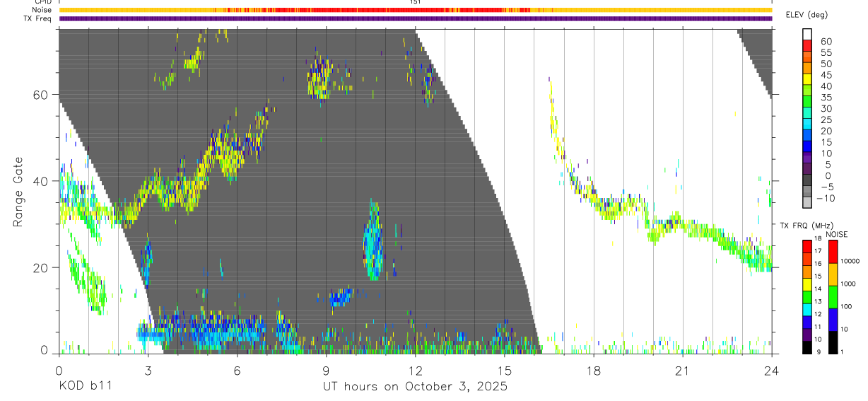Click the light gray bottom swatch of ELEV colorbar
Image resolution: width=868 pixels, height=401 pixels.
pos(807,203)
